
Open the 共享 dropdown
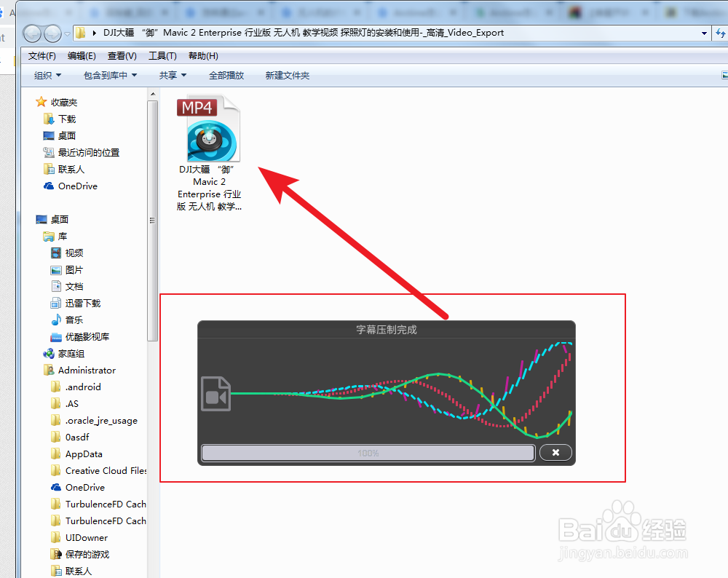coord(173,75)
